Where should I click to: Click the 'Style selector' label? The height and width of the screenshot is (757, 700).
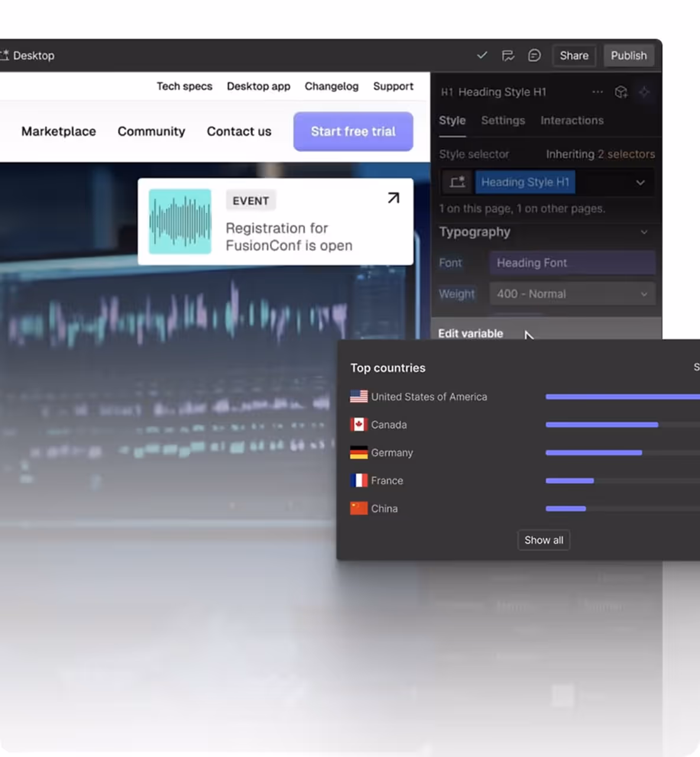pyautogui.click(x=474, y=154)
